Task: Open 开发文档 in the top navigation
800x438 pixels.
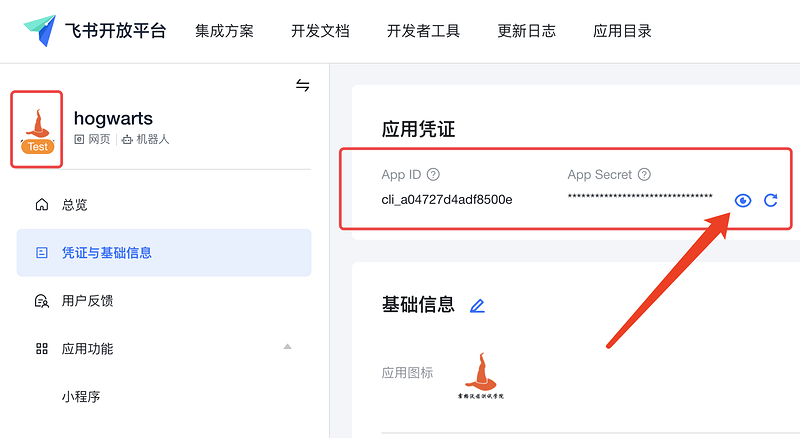Action: 320,31
